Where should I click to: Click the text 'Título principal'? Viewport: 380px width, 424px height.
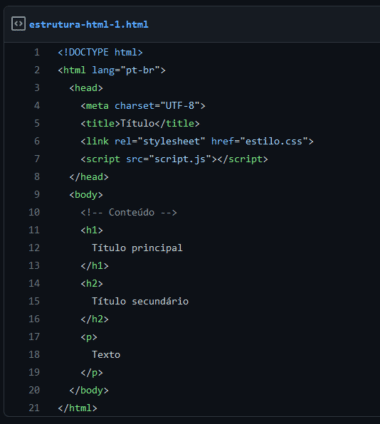point(137,248)
